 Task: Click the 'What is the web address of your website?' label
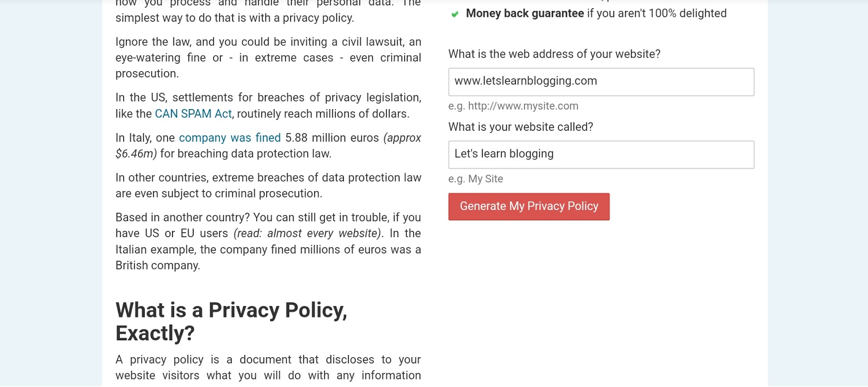click(x=554, y=54)
